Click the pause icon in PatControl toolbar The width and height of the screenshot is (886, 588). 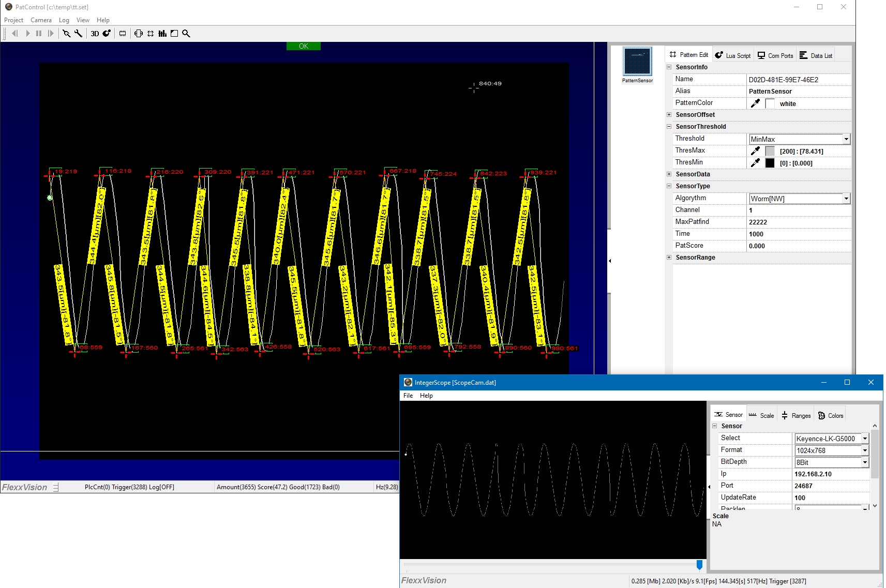point(39,34)
